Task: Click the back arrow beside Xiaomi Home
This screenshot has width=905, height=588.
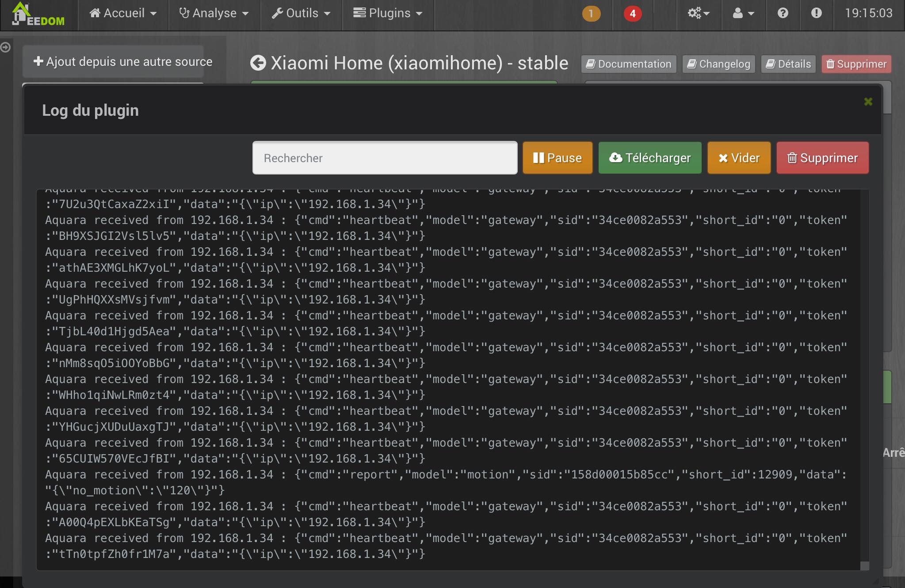Action: click(258, 63)
